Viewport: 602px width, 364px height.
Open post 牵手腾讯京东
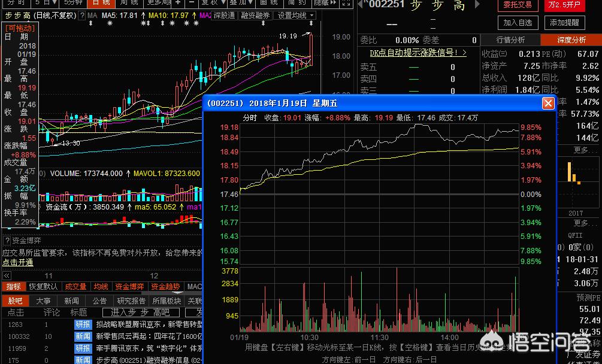(149, 348)
